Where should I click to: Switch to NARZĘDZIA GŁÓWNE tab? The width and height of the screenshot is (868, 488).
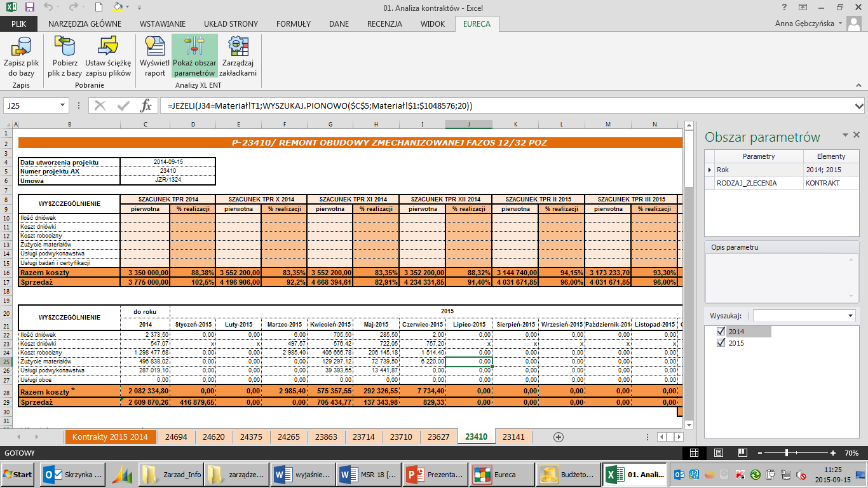85,24
